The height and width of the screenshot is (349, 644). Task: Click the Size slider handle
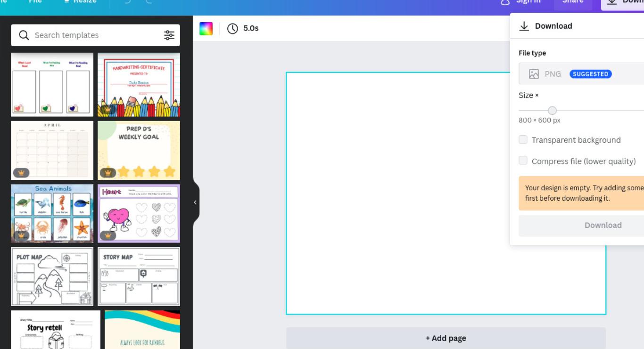coord(552,111)
